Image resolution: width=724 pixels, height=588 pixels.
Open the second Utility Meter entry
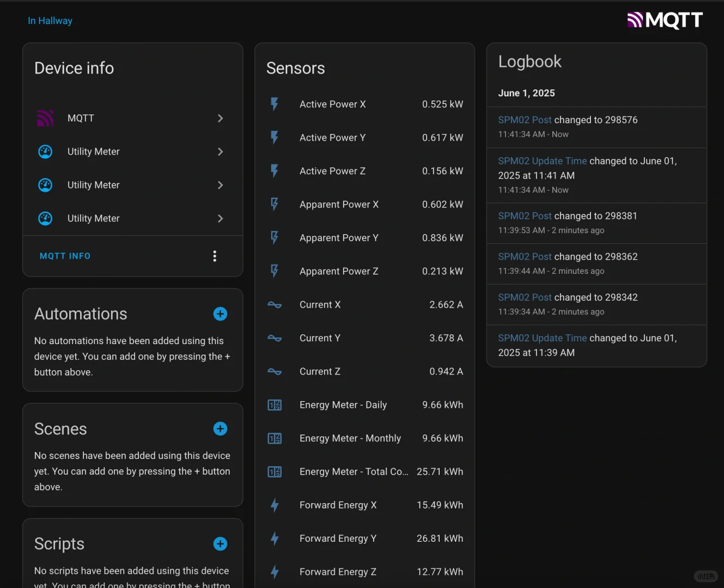point(93,185)
